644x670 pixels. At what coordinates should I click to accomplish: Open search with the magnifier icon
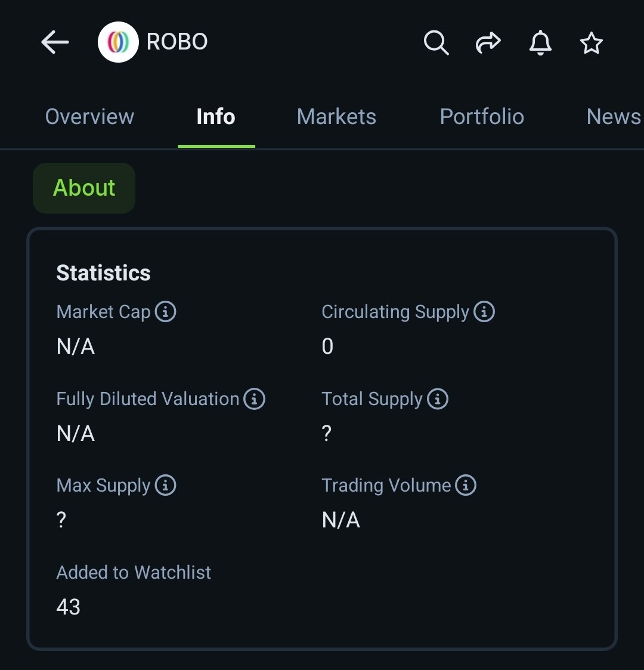(x=436, y=42)
